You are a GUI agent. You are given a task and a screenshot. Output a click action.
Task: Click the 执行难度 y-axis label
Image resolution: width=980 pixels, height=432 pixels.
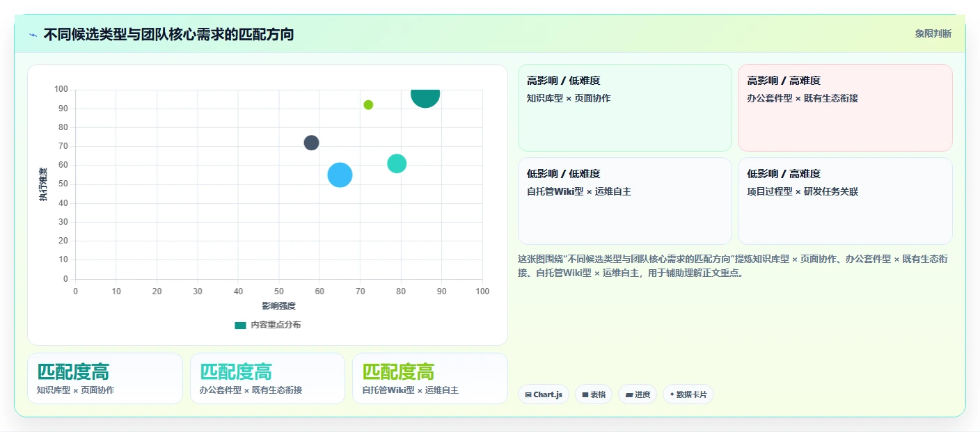click(x=43, y=184)
